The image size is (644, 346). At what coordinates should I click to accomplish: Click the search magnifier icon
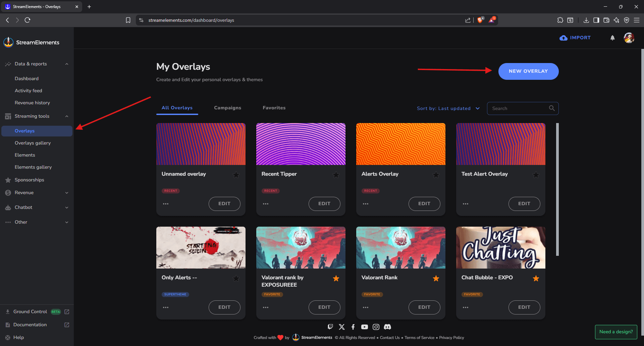552,108
